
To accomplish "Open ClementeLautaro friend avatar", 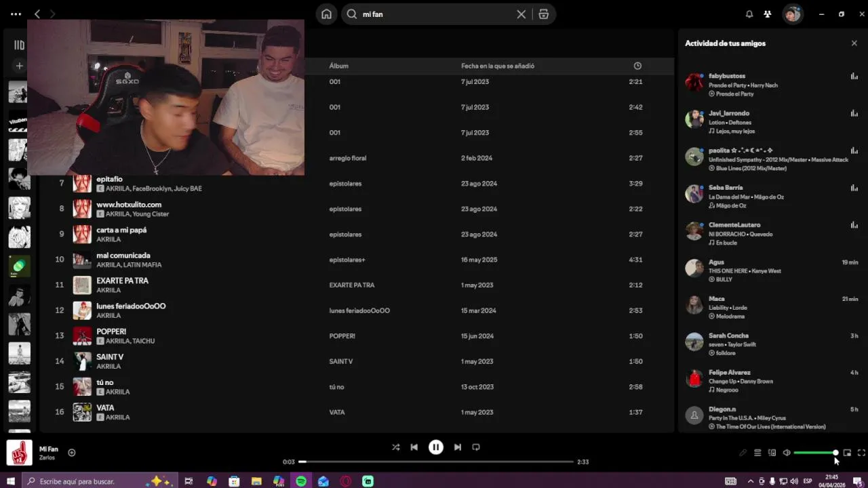I will 694,230.
